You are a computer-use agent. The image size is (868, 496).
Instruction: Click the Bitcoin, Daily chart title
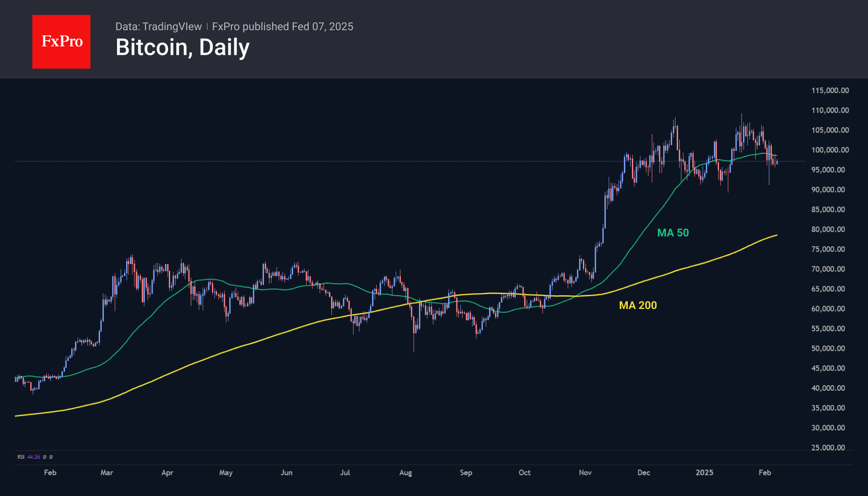[183, 47]
